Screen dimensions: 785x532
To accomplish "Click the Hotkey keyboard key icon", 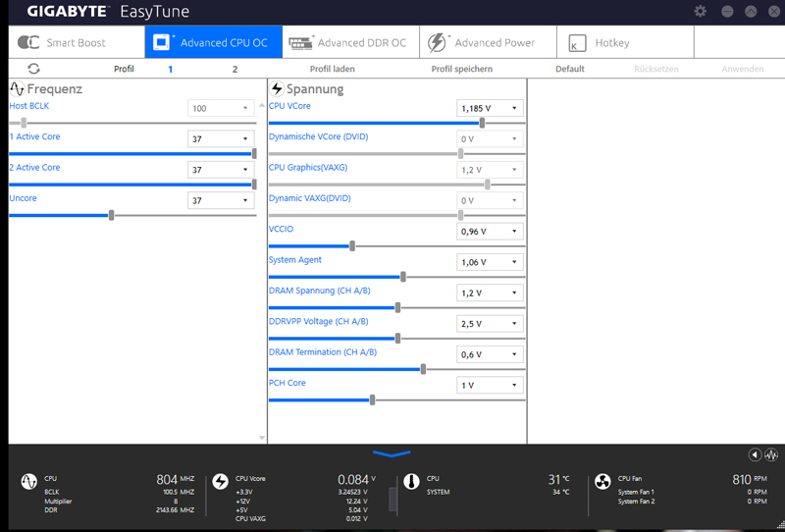I will tap(577, 43).
